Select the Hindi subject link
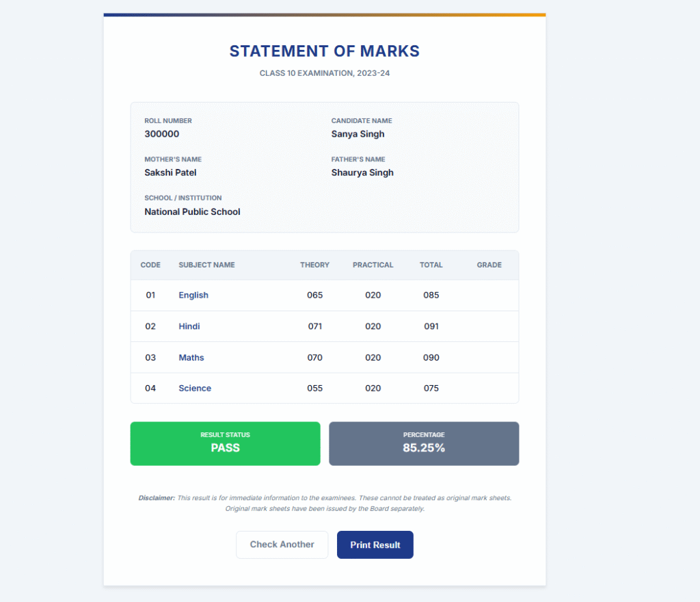 (x=189, y=326)
